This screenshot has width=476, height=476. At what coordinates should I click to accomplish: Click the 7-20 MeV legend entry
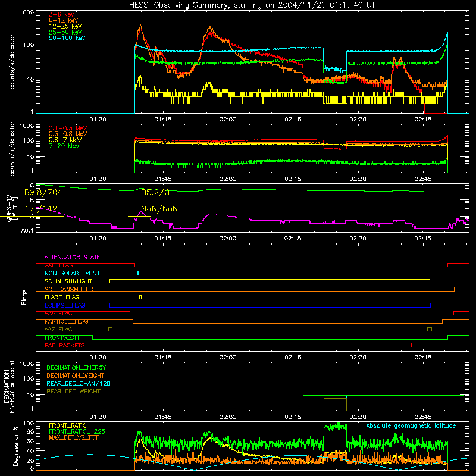64,146
